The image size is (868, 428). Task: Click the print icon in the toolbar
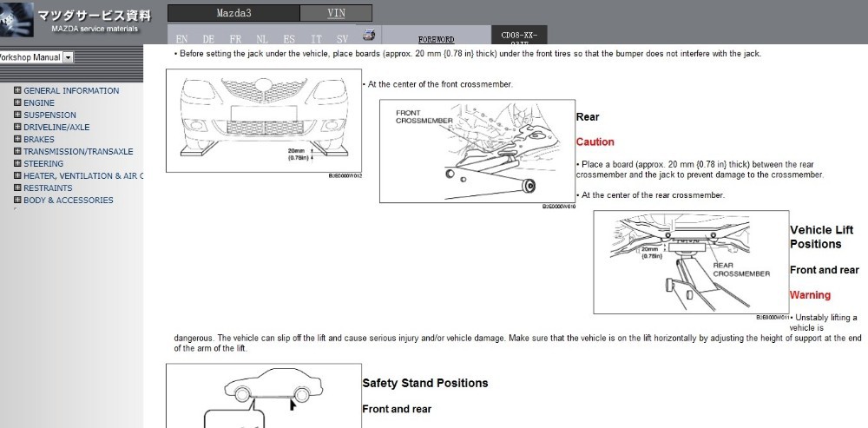[x=368, y=36]
